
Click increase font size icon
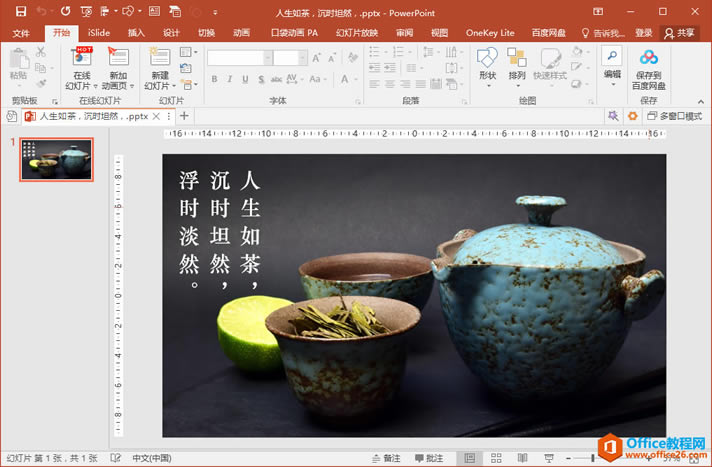pyautogui.click(x=316, y=58)
